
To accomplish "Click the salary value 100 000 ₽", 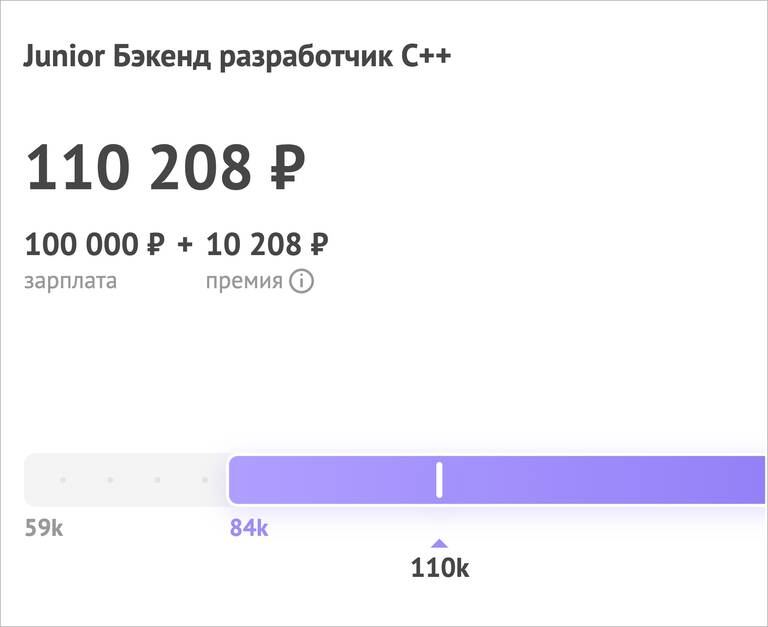I will click(x=95, y=244).
